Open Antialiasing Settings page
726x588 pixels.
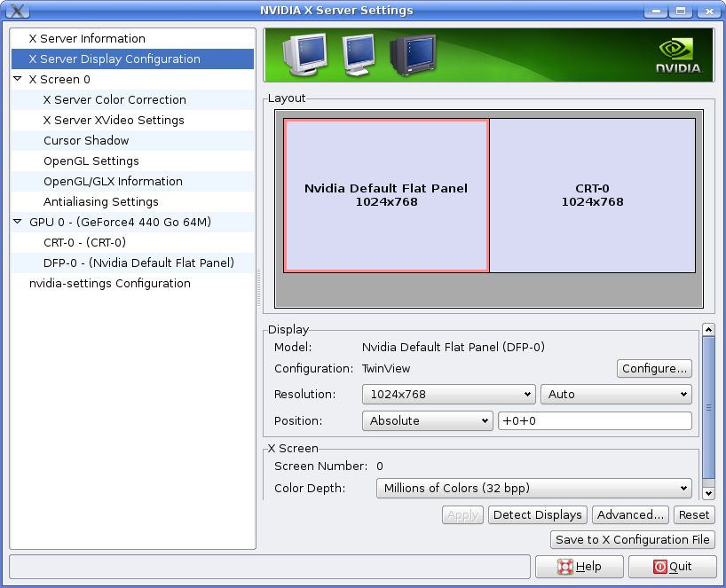(132, 201)
